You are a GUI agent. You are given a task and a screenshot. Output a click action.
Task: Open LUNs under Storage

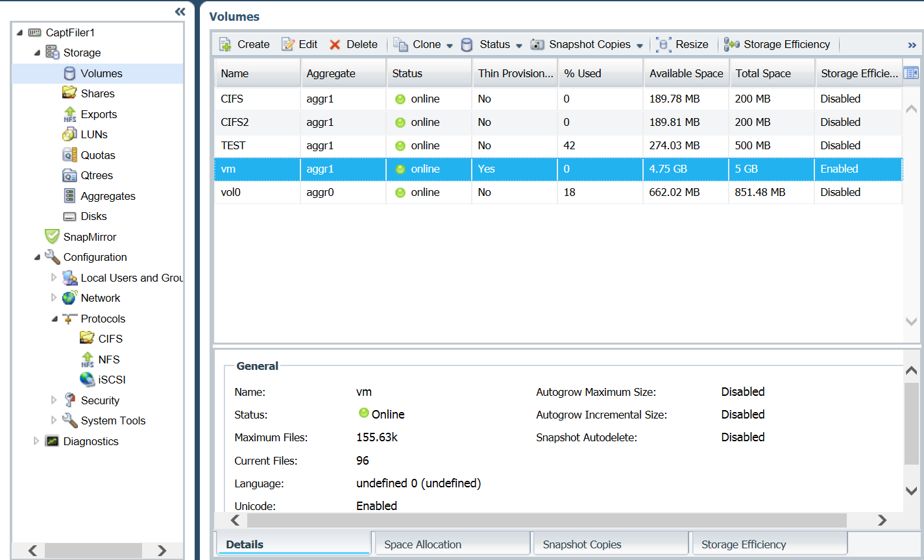94,134
